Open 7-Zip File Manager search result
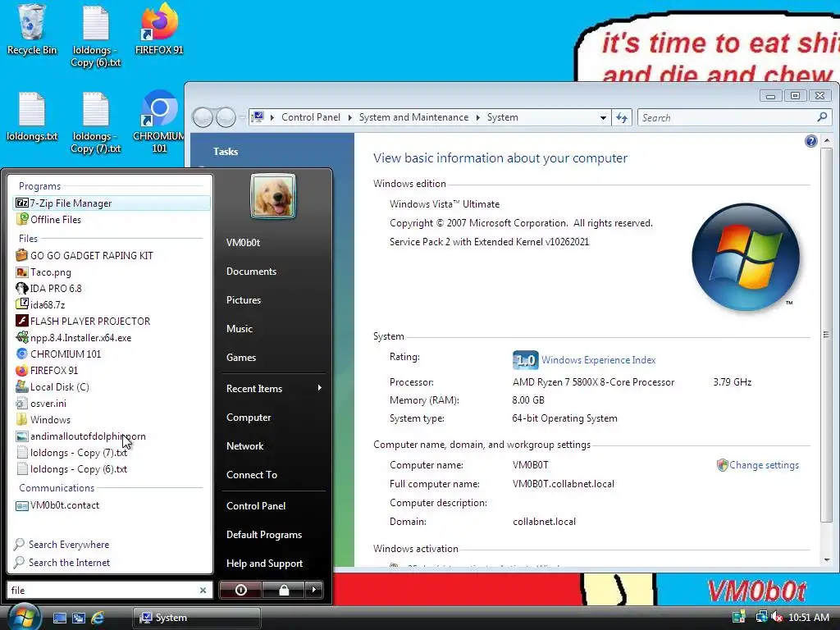 click(111, 203)
